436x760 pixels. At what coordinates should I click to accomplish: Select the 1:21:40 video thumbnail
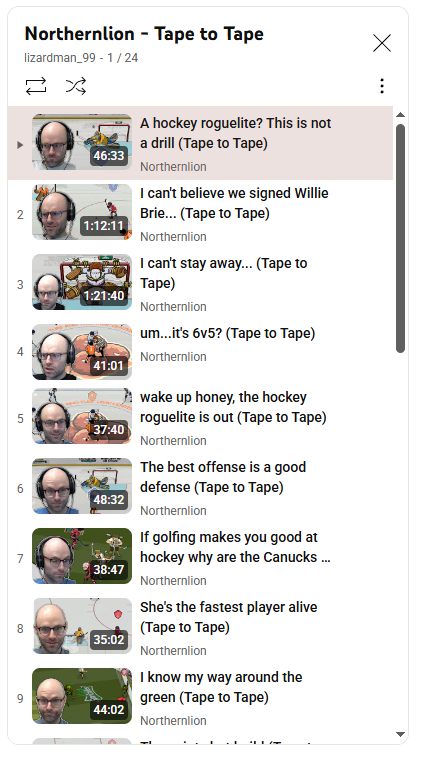pos(82,282)
